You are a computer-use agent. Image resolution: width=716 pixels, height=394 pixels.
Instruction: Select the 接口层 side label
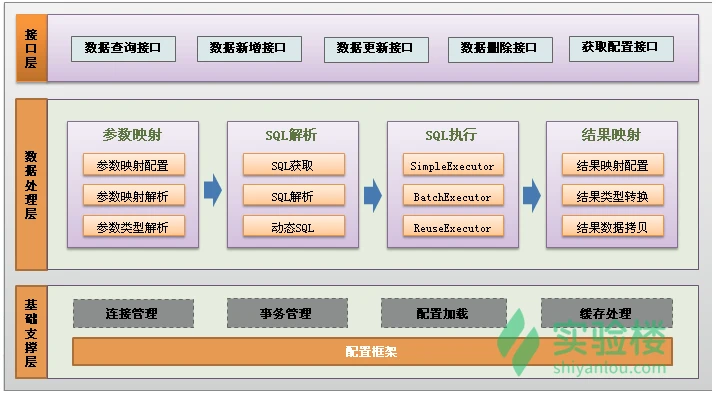tap(32, 48)
